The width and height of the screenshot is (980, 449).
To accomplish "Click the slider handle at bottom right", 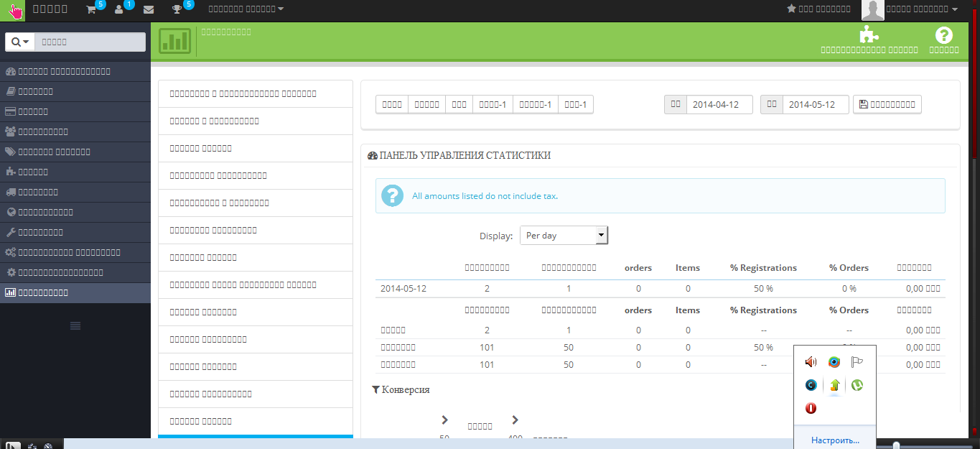I will click(x=897, y=445).
